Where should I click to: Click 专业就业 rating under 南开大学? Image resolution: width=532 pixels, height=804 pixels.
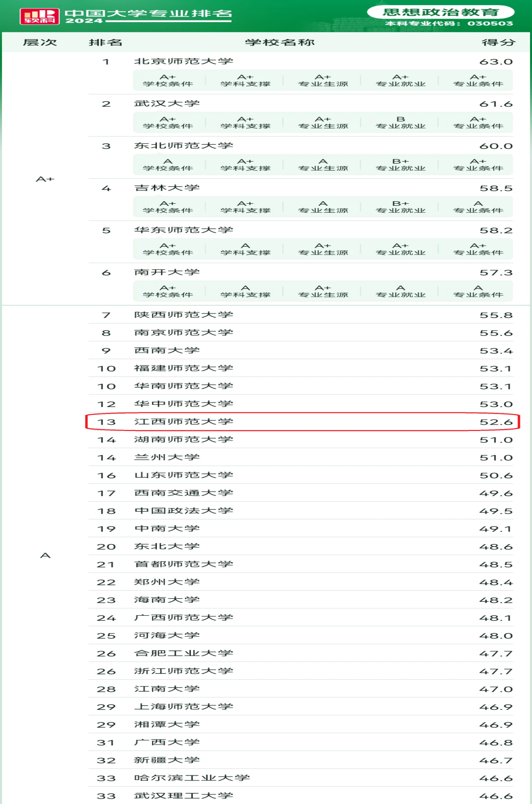400,291
